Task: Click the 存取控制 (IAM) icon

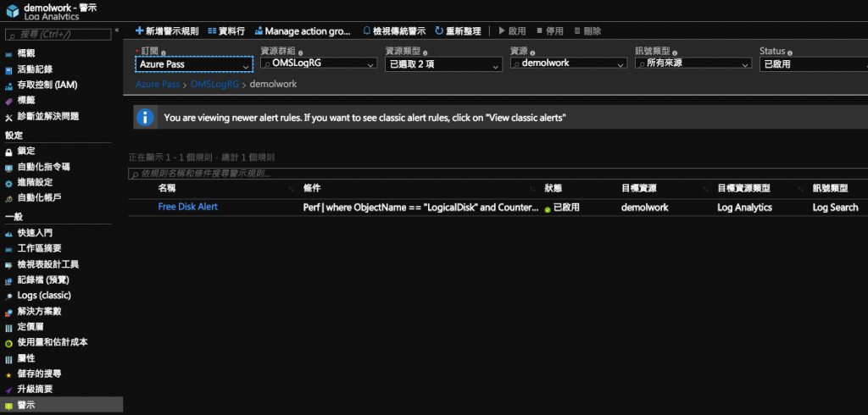Action: coord(8,86)
